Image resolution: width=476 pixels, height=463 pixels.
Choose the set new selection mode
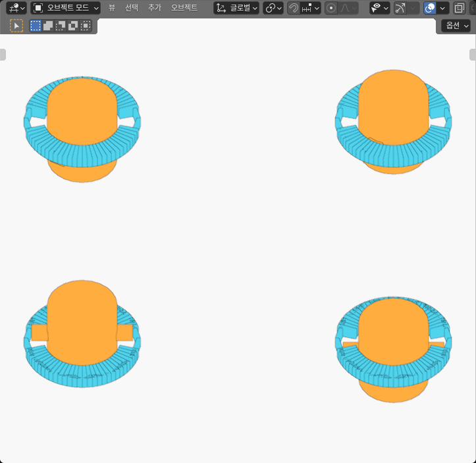36,26
